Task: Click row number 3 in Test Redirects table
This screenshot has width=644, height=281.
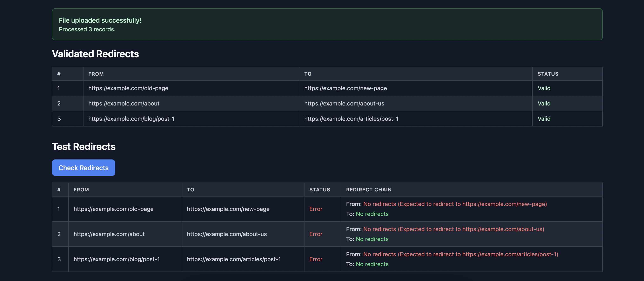Action: click(59, 259)
